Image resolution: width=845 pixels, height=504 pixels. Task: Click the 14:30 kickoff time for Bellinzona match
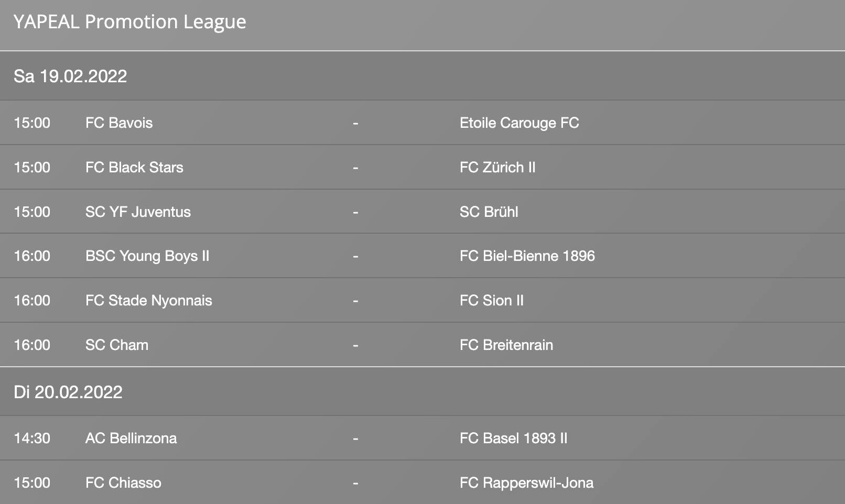coord(32,439)
